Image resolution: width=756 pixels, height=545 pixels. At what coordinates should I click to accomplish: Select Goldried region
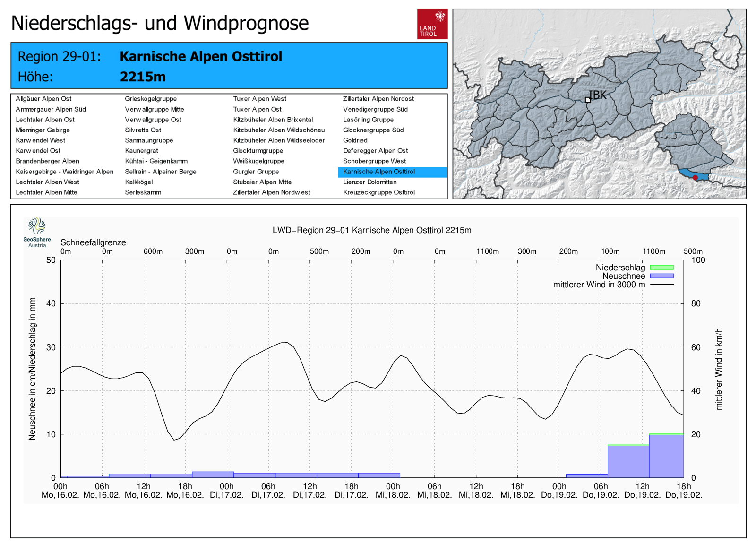355,140
